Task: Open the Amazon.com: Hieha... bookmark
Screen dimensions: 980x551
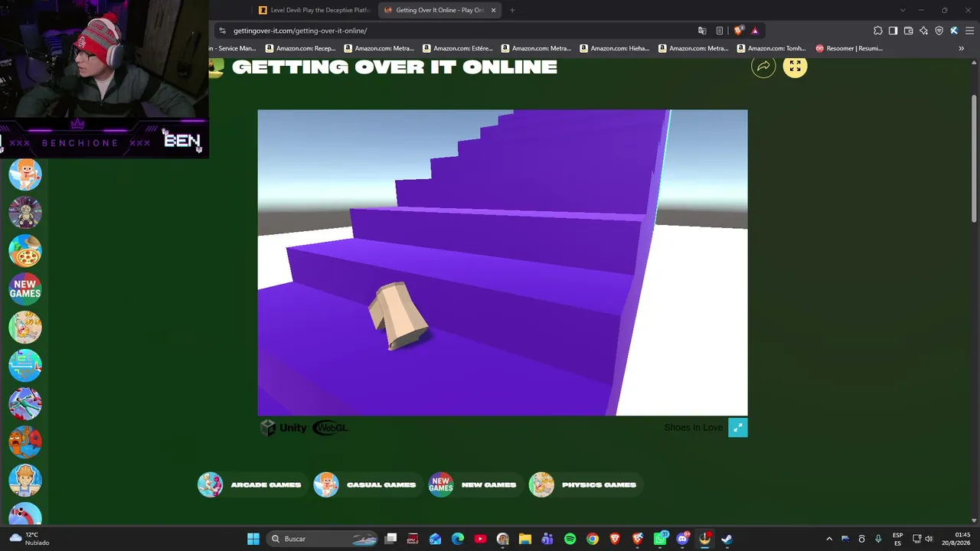Action: [615, 48]
